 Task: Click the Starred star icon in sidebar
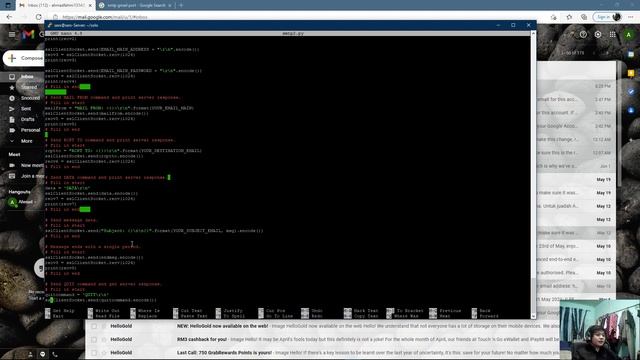click(x=12, y=87)
